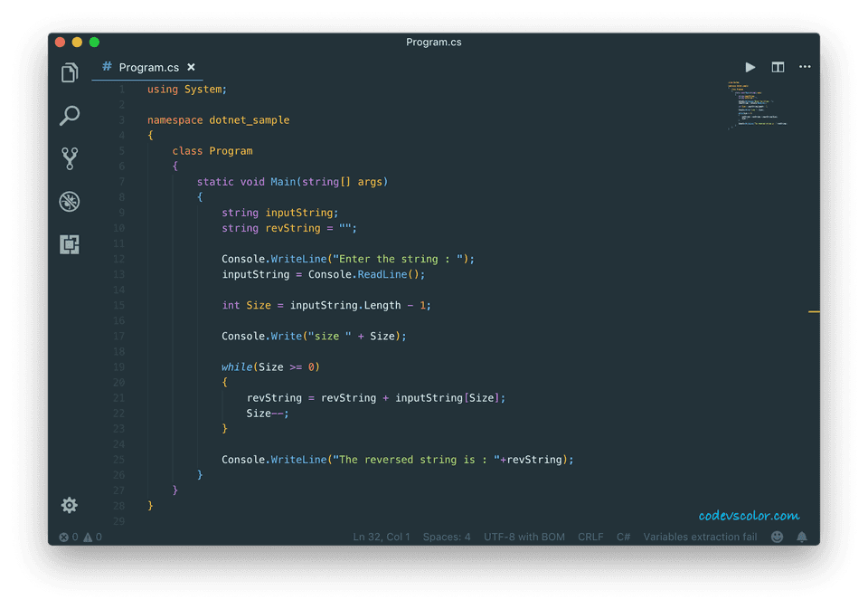Split the editor with the layout icon

(778, 67)
